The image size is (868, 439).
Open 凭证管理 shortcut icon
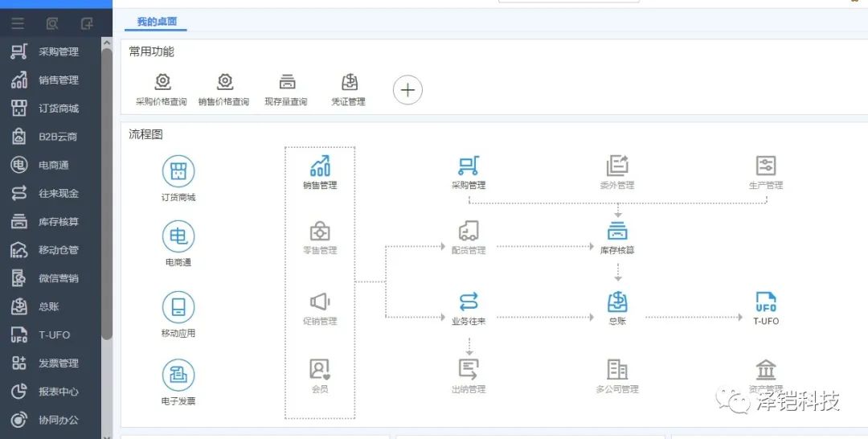click(349, 82)
